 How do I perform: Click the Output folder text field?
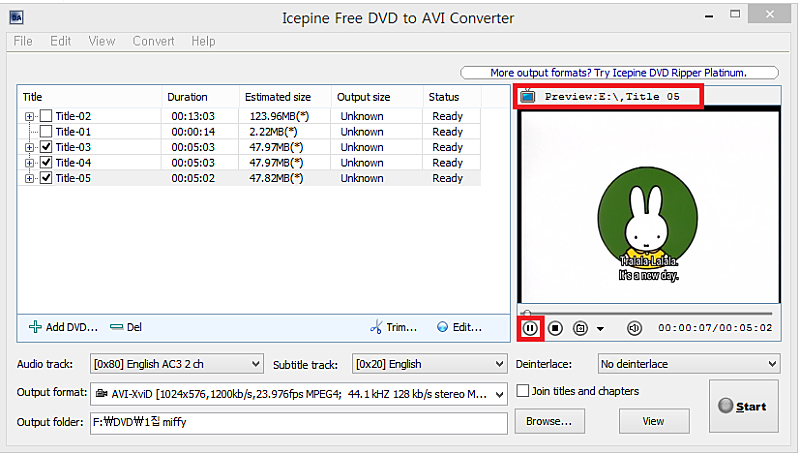click(x=299, y=422)
